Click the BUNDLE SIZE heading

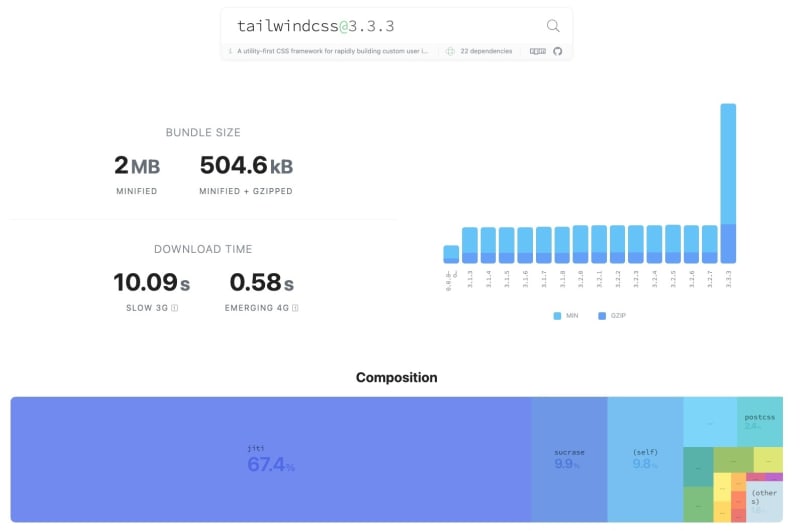click(x=203, y=133)
